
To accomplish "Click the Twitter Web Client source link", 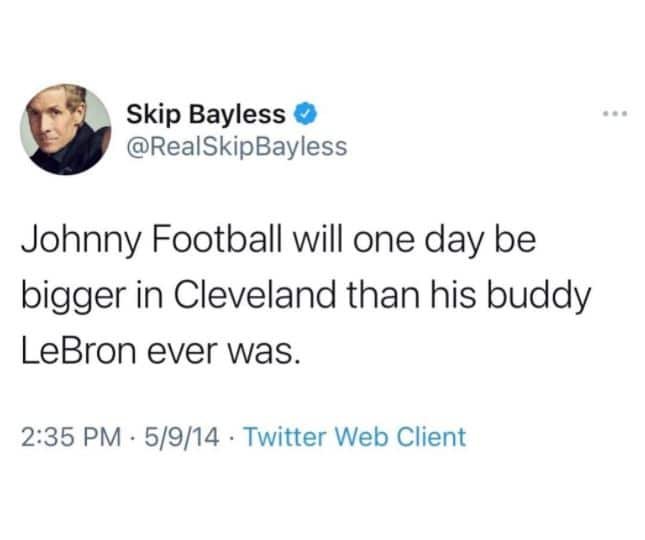I will pos(355,437).
